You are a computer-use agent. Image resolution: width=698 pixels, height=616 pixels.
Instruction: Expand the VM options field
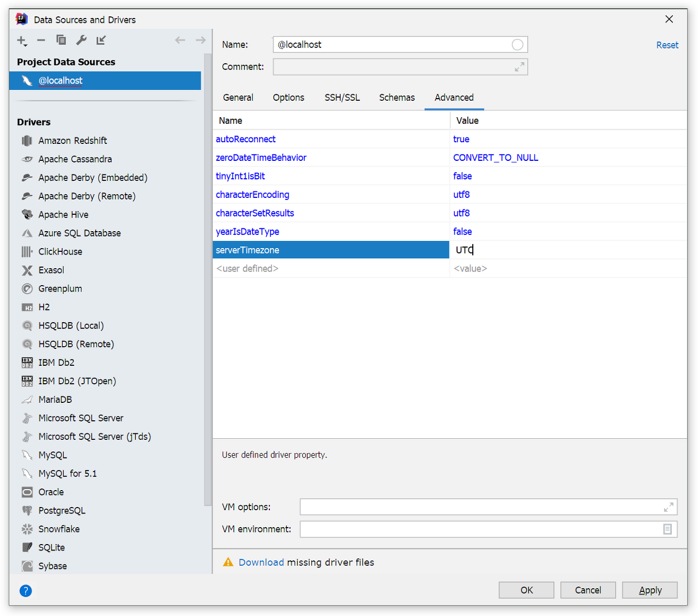pyautogui.click(x=669, y=508)
